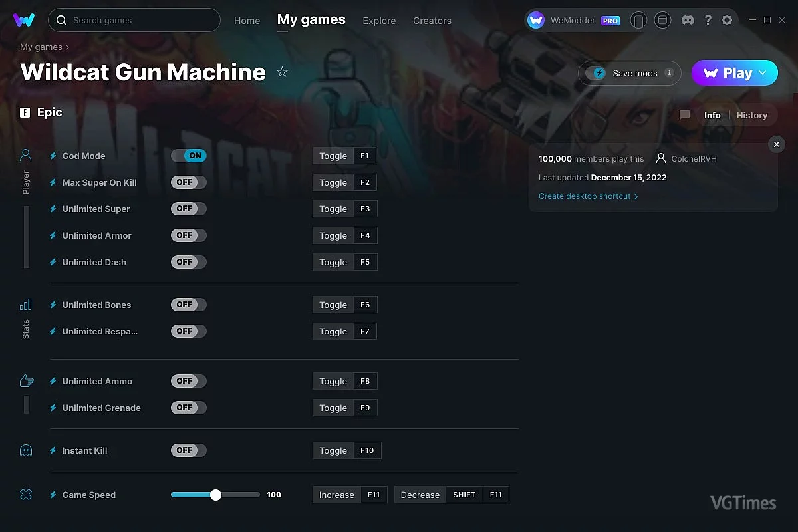
Task: Favorite the game with the star icon
Action: coord(282,72)
